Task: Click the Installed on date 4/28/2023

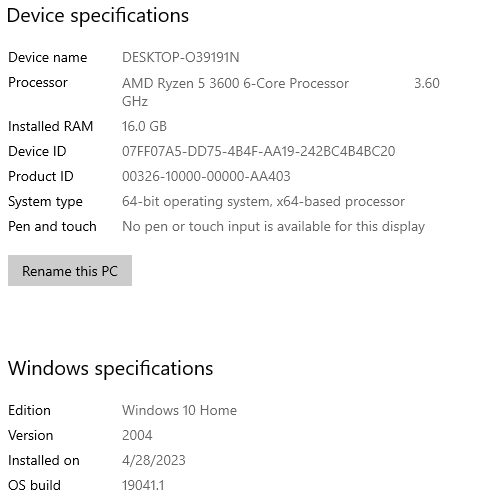Action: [154, 460]
